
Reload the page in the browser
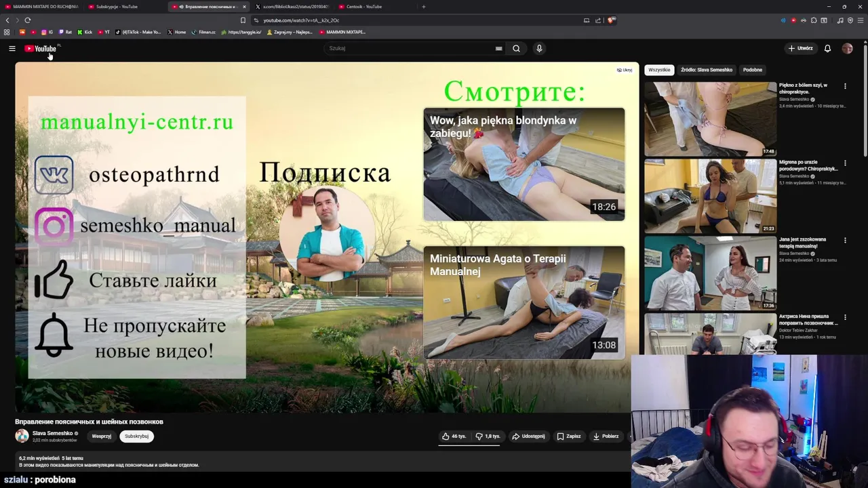click(27, 20)
